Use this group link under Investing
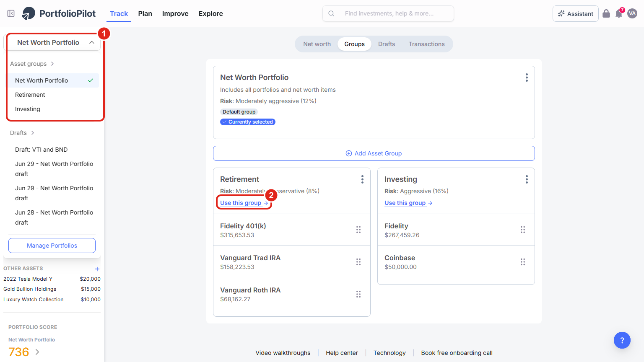Viewport: 644px width, 362px height. coord(408,203)
